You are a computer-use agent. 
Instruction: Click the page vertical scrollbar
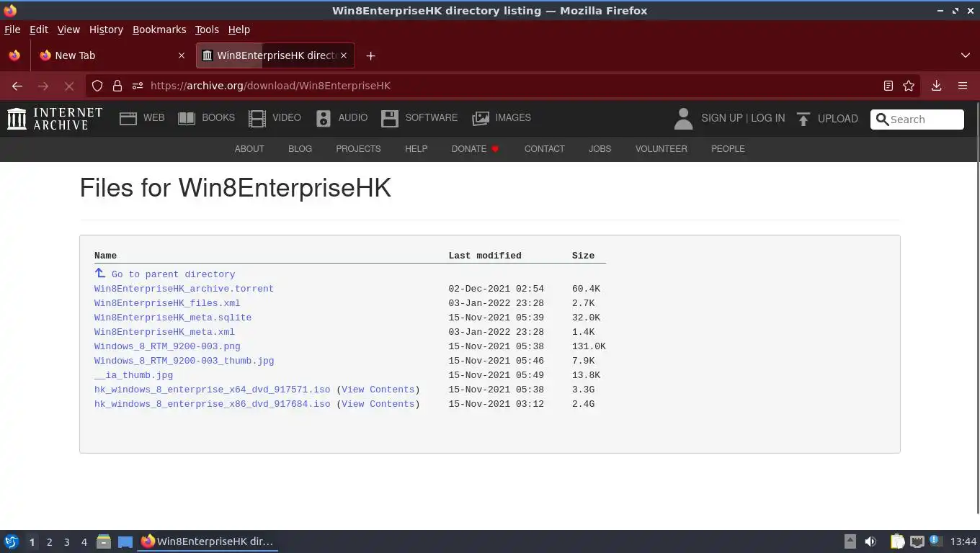point(976,307)
